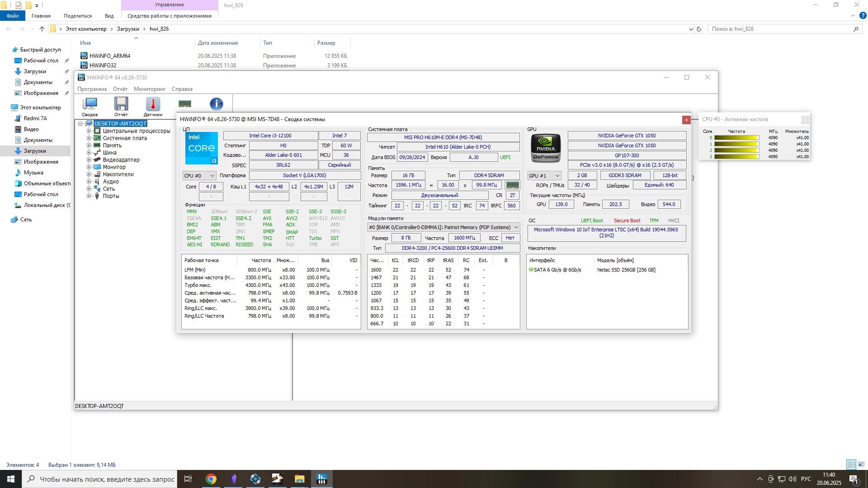This screenshot has width=868, height=488.
Task: Click the green memory module toolbar icon
Action: point(185,104)
